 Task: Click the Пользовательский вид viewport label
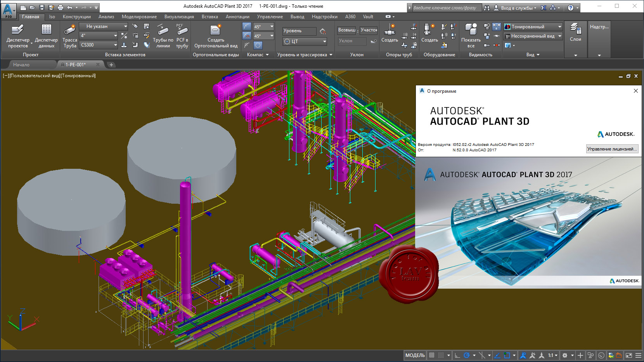pos(35,76)
